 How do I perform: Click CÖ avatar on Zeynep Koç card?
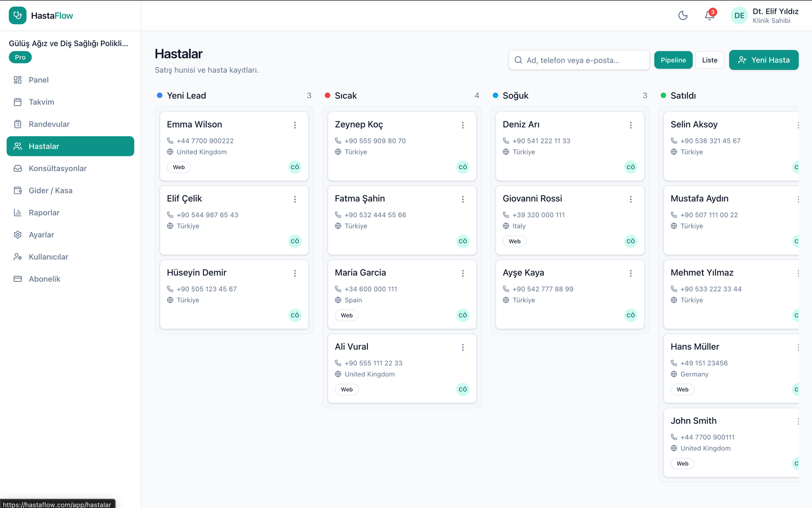coord(463,167)
